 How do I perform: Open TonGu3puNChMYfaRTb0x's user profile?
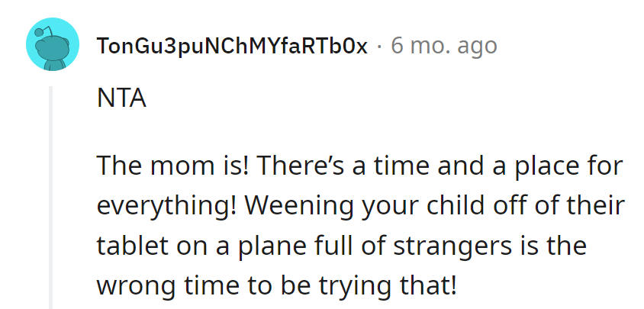pyautogui.click(x=231, y=47)
